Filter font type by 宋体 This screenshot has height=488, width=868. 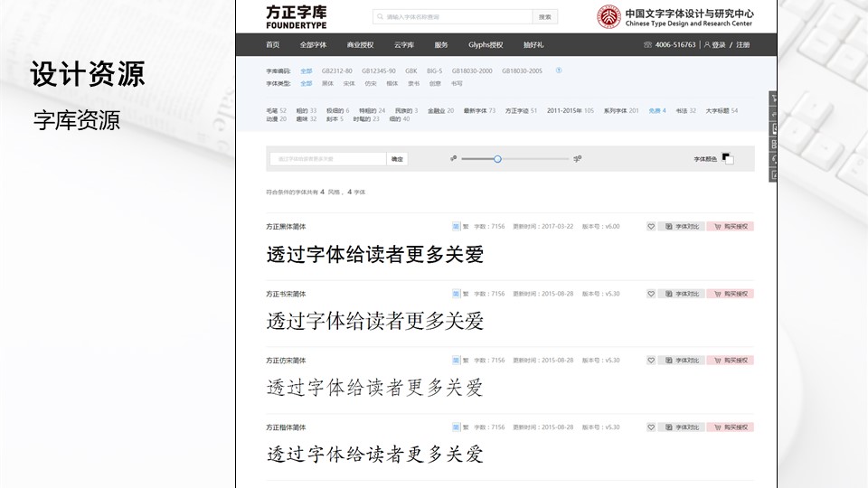[x=349, y=83]
